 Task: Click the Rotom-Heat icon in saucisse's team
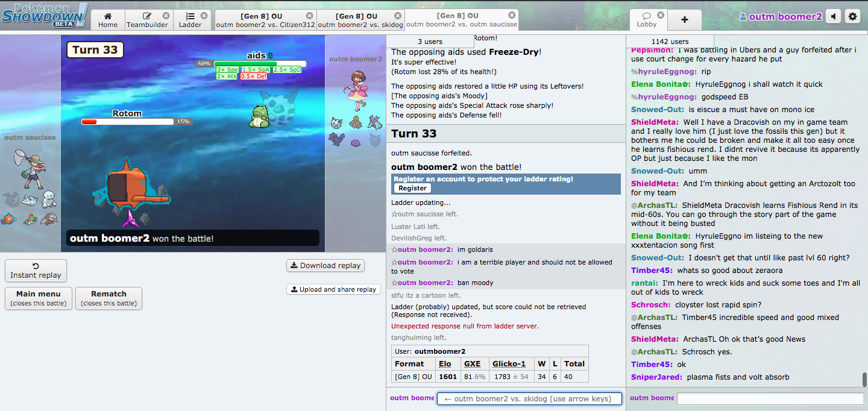[x=8, y=219]
